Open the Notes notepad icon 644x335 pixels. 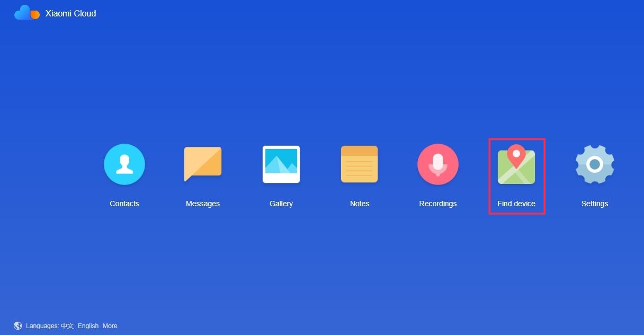(360, 164)
